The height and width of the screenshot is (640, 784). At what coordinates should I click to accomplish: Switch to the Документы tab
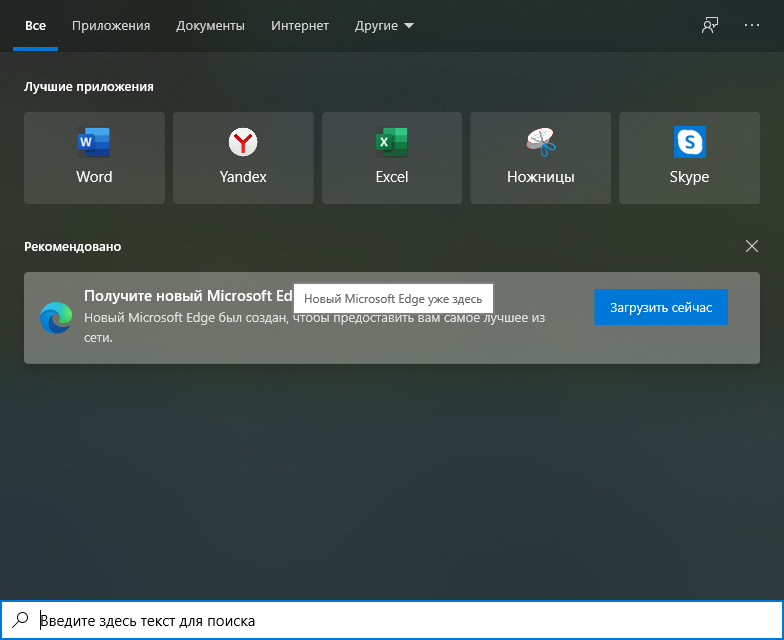click(210, 26)
